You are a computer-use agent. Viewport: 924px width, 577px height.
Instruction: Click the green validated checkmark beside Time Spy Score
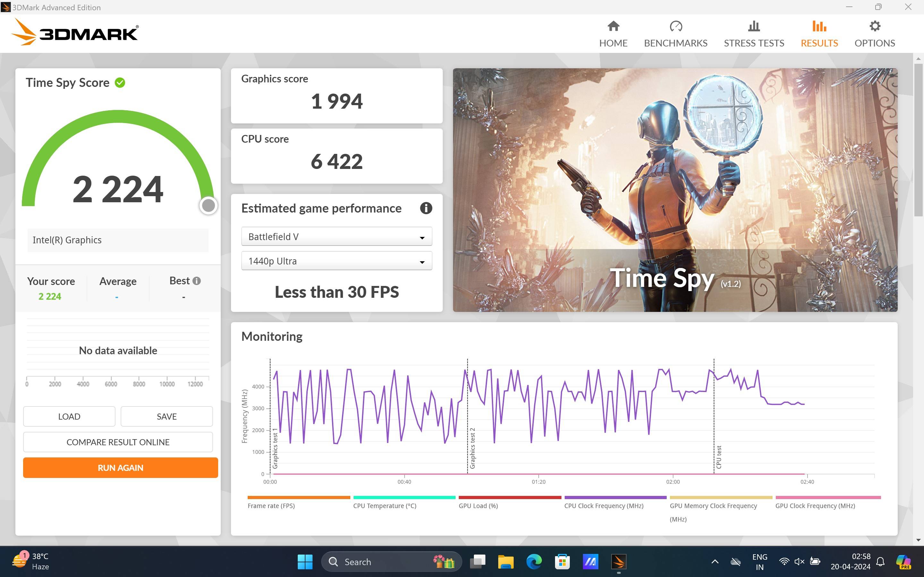coord(120,83)
